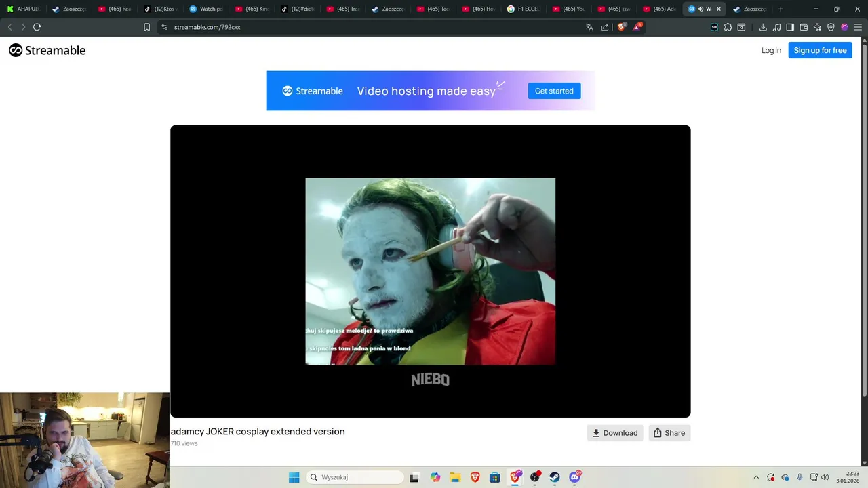This screenshot has width=868, height=488.
Task: Click the 710 views text
Action: tap(184, 443)
